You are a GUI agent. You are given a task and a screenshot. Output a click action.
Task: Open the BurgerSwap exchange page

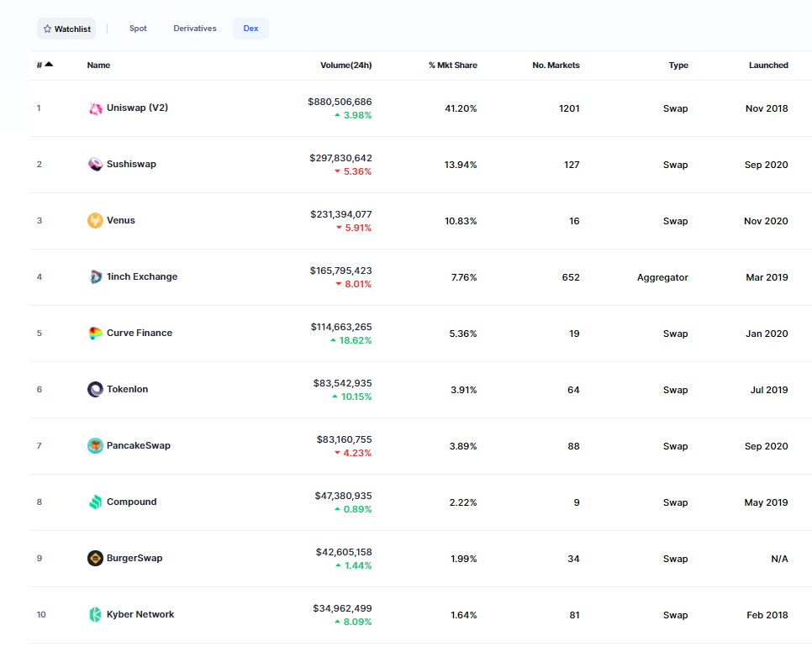coord(134,558)
